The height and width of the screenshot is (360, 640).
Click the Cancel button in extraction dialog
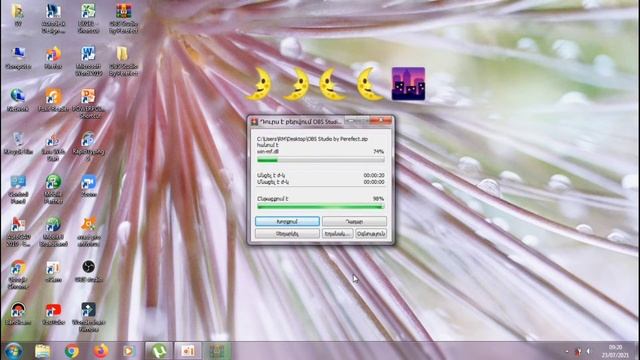click(x=287, y=233)
